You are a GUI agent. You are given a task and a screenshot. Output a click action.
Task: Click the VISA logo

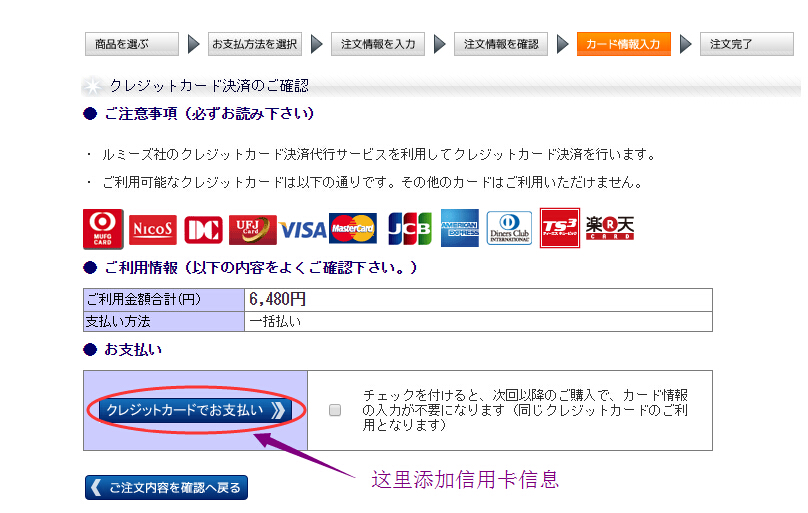[x=303, y=230]
